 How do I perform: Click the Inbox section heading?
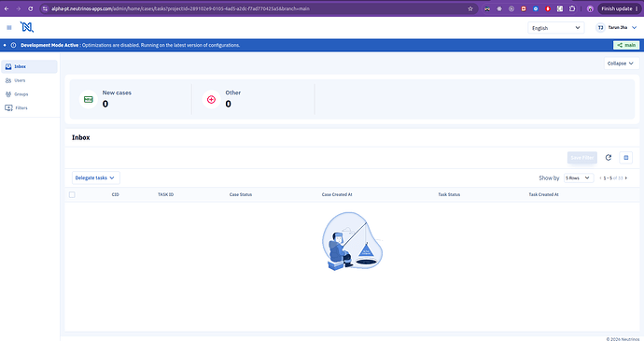coord(81,137)
